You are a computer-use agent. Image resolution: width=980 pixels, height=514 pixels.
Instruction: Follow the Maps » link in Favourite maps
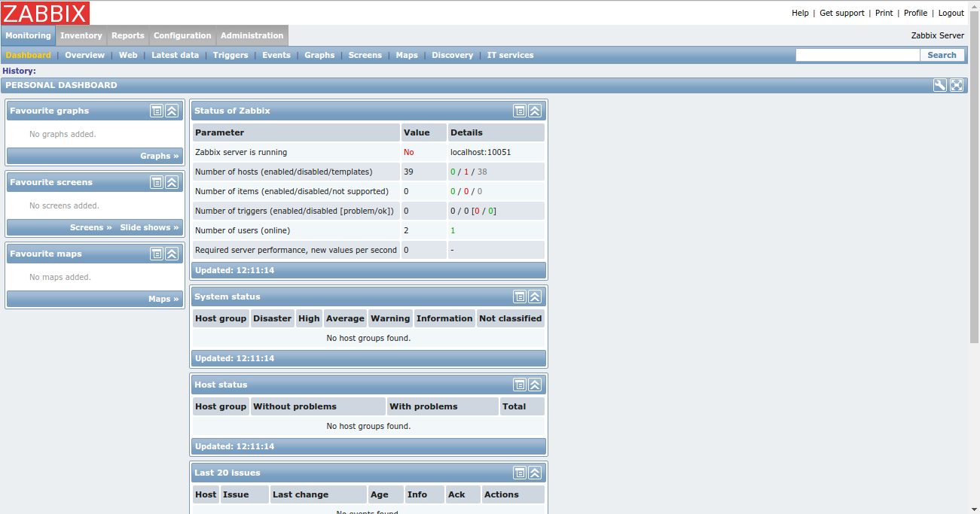tap(164, 299)
